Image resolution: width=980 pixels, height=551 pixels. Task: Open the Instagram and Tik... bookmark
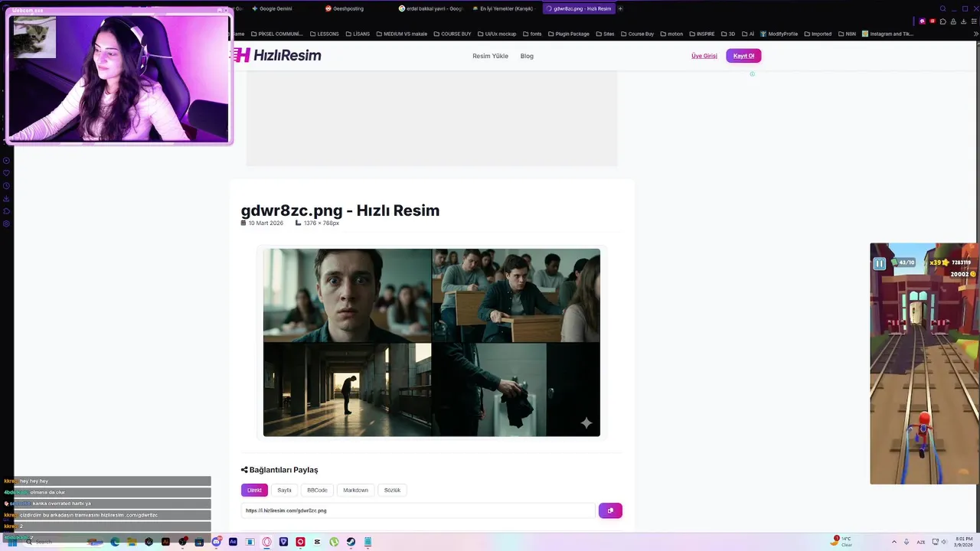[x=887, y=34]
